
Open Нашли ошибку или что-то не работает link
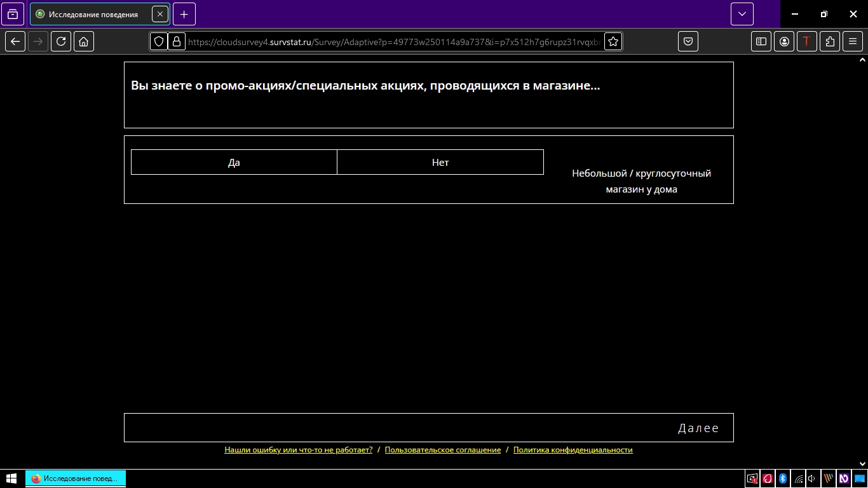click(x=299, y=450)
